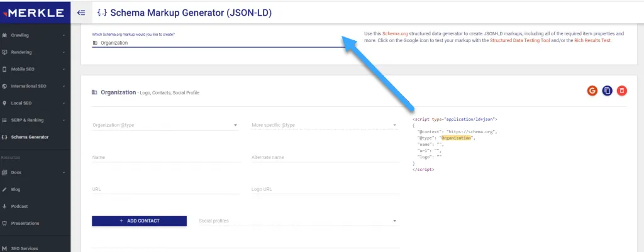Viewport: 644px width, 252px height.
Task: Expand the Social profiles dropdown
Action: (298, 221)
